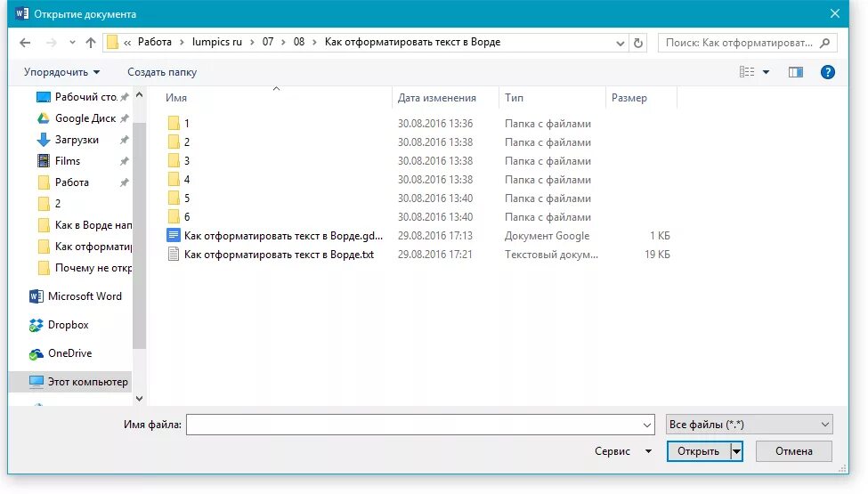
Task: Click Работа in breadcrumb path
Action: pos(154,42)
